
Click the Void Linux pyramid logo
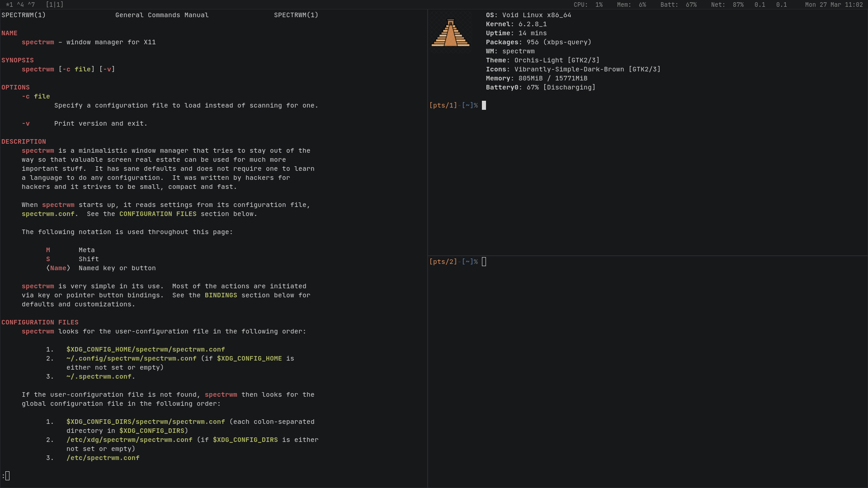click(451, 33)
